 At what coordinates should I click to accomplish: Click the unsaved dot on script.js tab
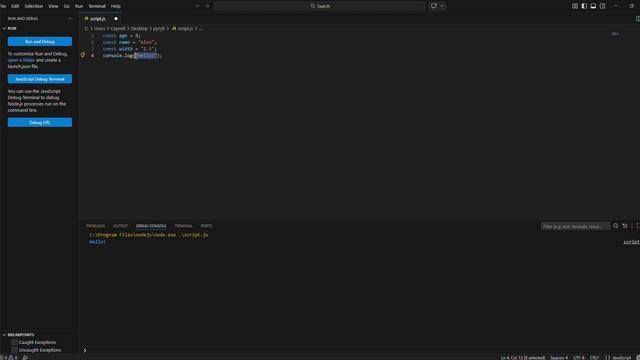click(116, 19)
